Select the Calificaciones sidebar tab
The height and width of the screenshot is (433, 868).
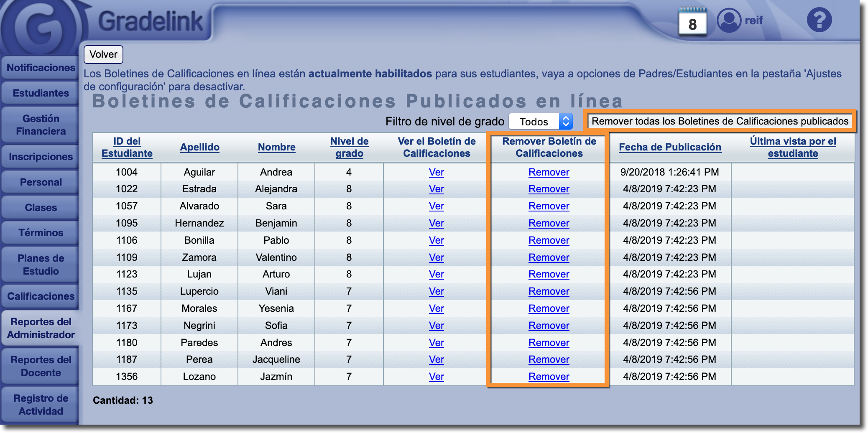click(41, 296)
